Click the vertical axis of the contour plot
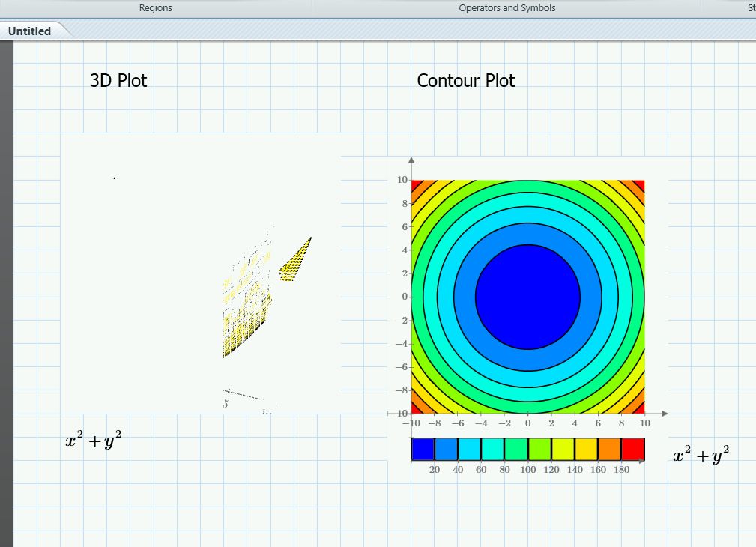Image resolution: width=756 pixels, height=547 pixels. tap(411, 285)
